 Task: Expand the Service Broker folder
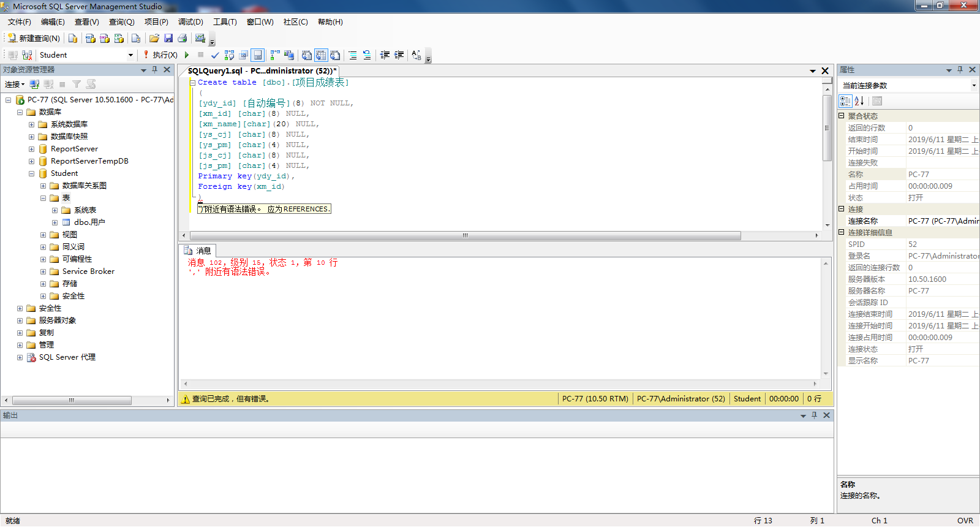[x=43, y=271]
